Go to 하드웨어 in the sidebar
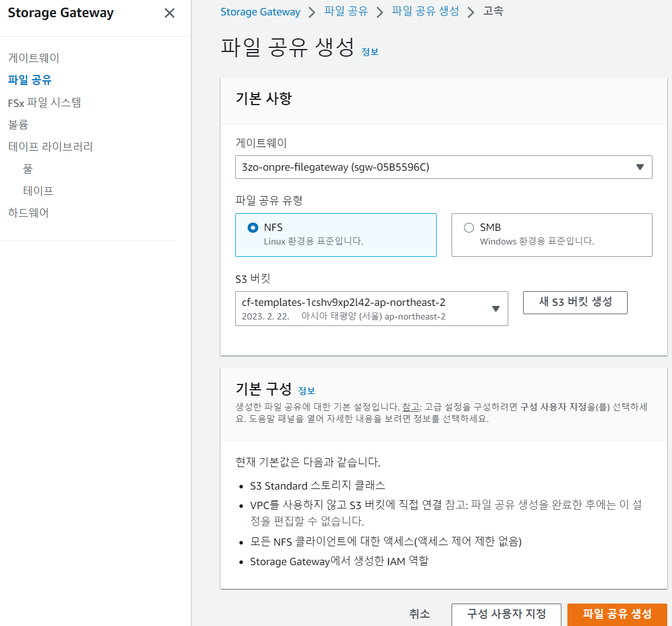The height and width of the screenshot is (626, 672). pyautogui.click(x=28, y=213)
